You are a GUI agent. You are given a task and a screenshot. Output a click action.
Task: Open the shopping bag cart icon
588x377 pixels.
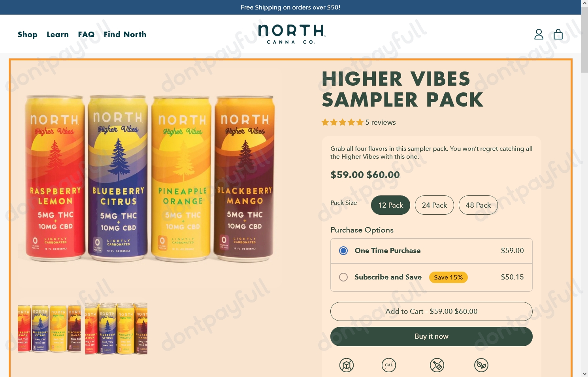(x=558, y=34)
